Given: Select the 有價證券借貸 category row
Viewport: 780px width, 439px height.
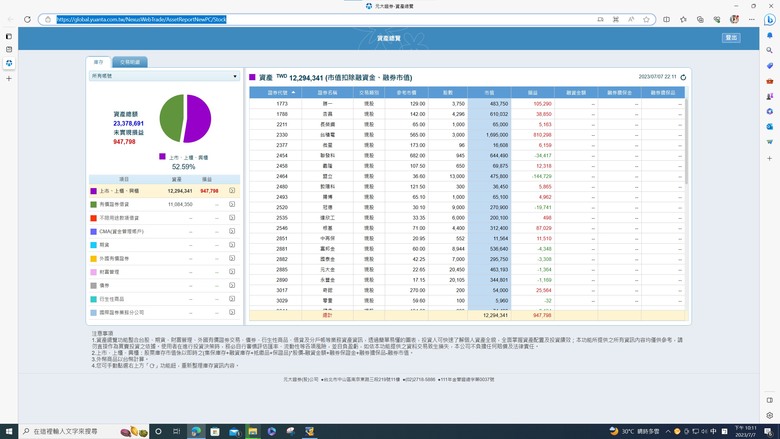Looking at the screenshot, I should pyautogui.click(x=164, y=204).
